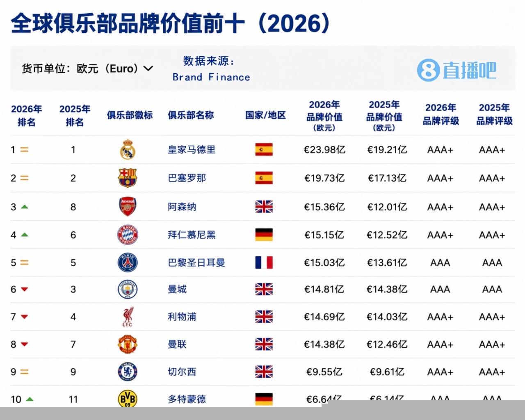Click the FC Barcelona crest
This screenshot has height=420, width=525.
[128, 178]
